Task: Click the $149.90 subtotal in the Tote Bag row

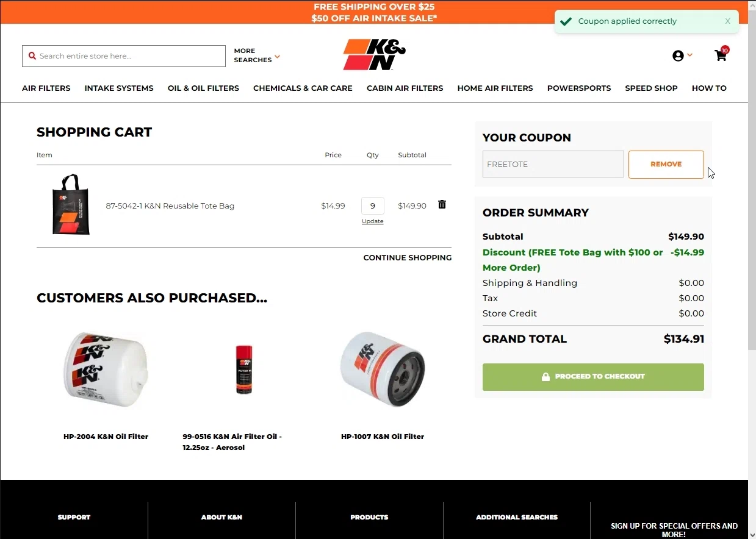Action: pos(412,206)
